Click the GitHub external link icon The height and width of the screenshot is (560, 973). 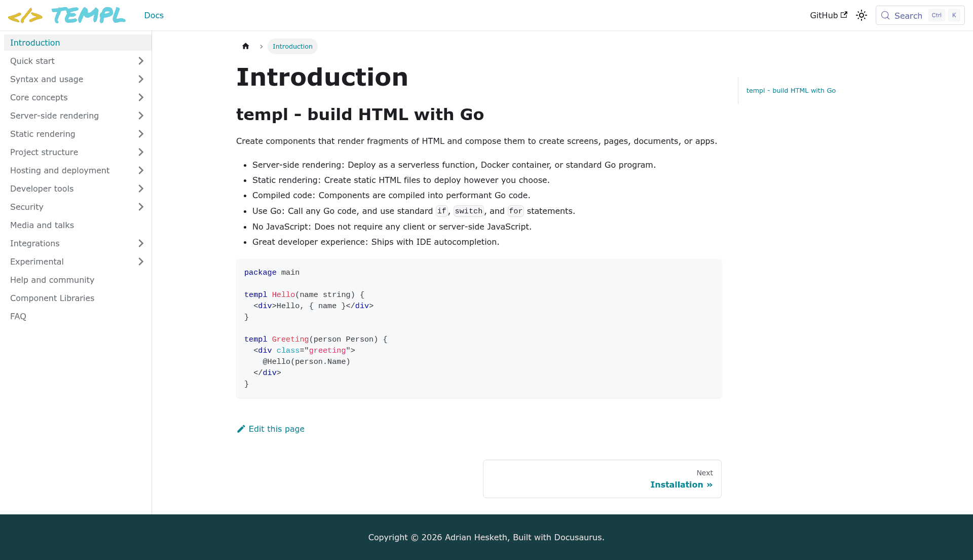(844, 15)
